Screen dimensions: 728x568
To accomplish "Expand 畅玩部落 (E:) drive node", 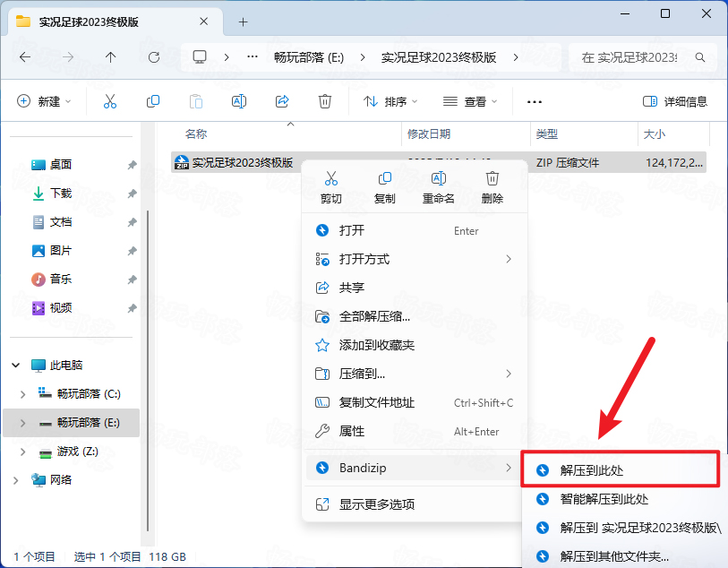I will [22, 423].
